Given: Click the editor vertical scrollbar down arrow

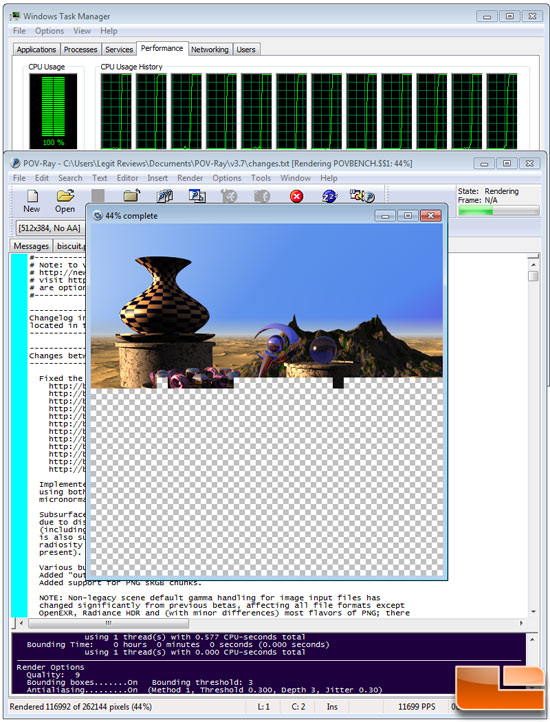Looking at the screenshot, I should 533,612.
